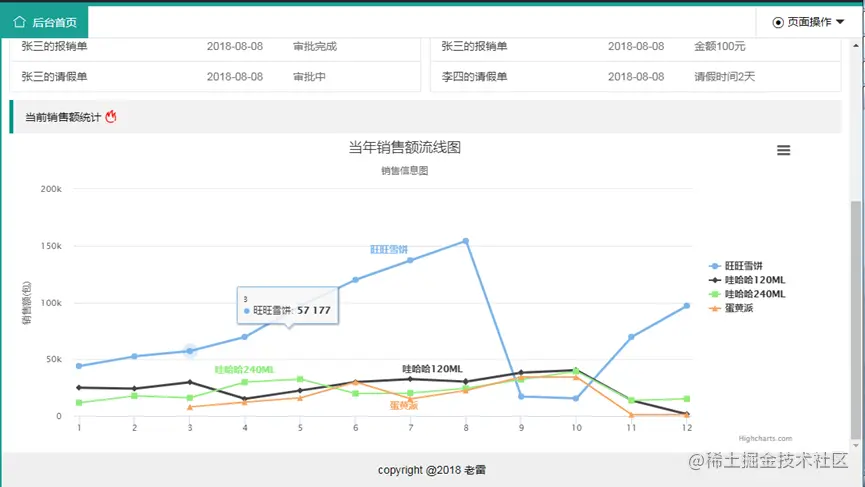Click the 请假时间2天 cell
The width and height of the screenshot is (865, 487).
coord(724,77)
